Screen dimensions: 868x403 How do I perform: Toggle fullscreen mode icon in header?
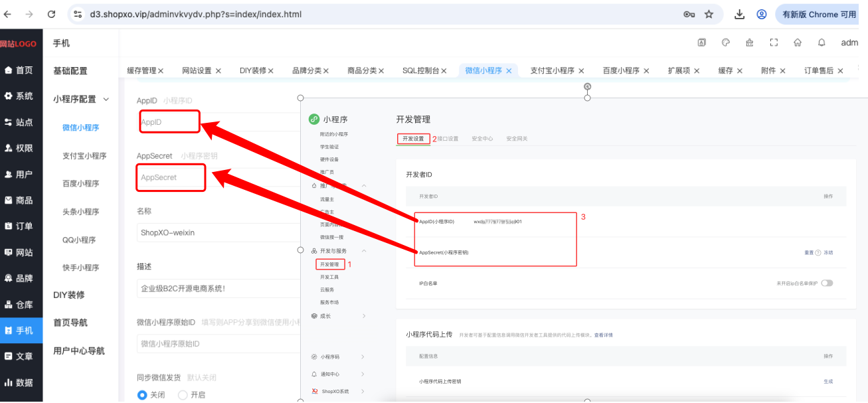click(x=774, y=42)
